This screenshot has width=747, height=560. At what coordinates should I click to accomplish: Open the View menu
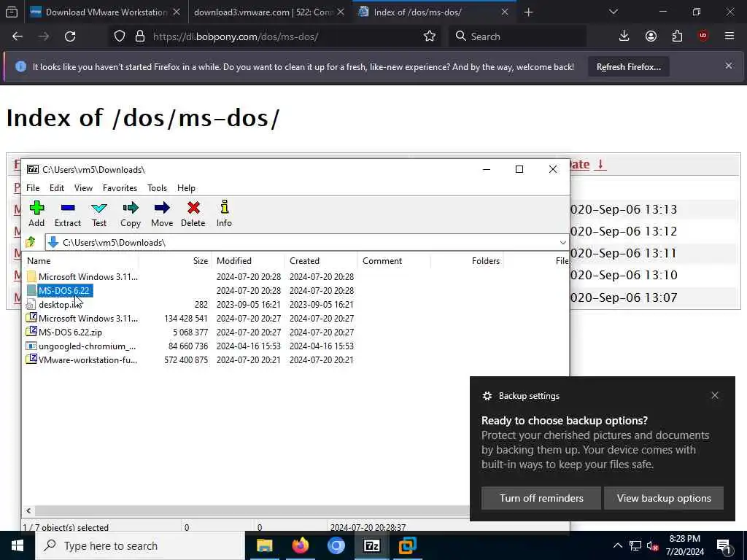[x=83, y=188]
